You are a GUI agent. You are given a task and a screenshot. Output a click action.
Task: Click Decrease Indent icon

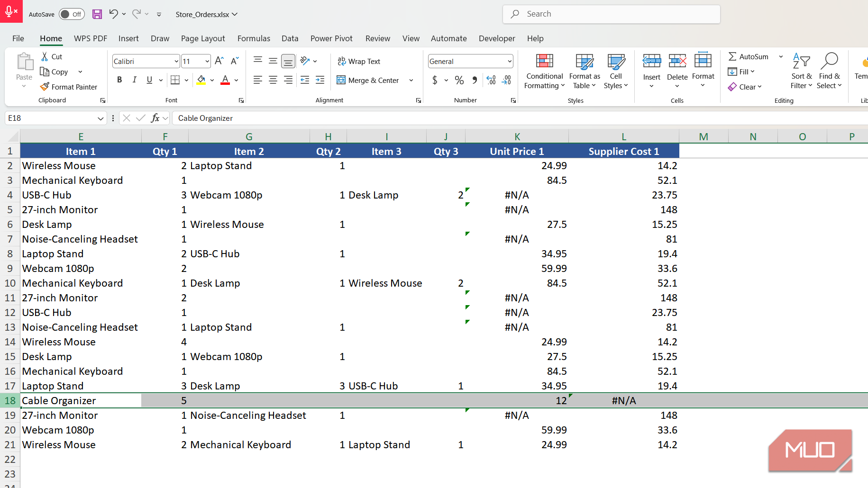[x=305, y=80]
